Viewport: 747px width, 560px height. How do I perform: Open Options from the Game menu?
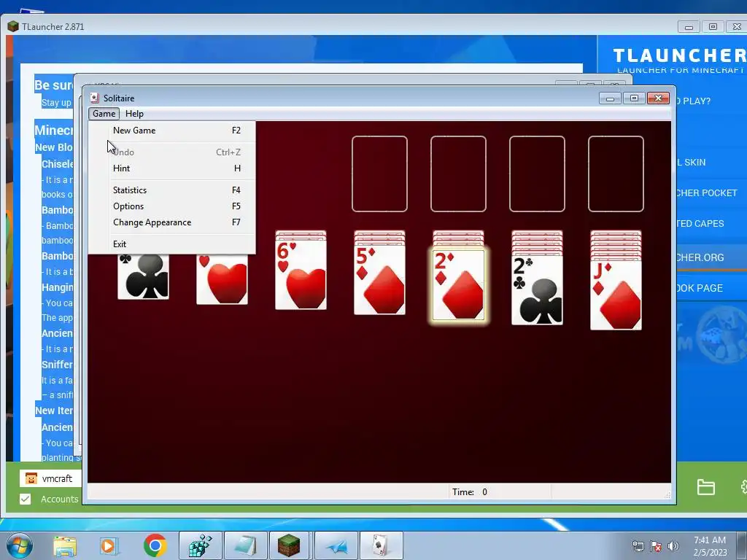(x=172, y=206)
